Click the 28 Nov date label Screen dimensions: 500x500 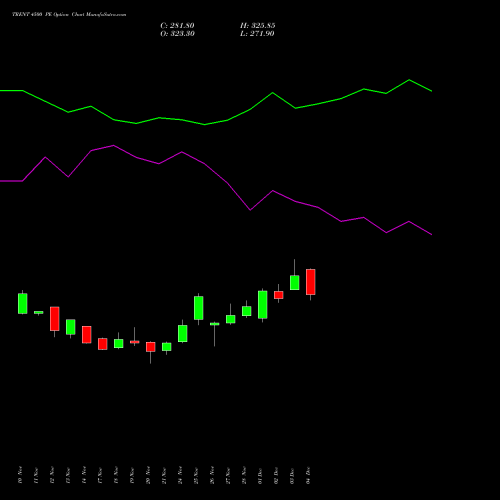click(x=244, y=475)
